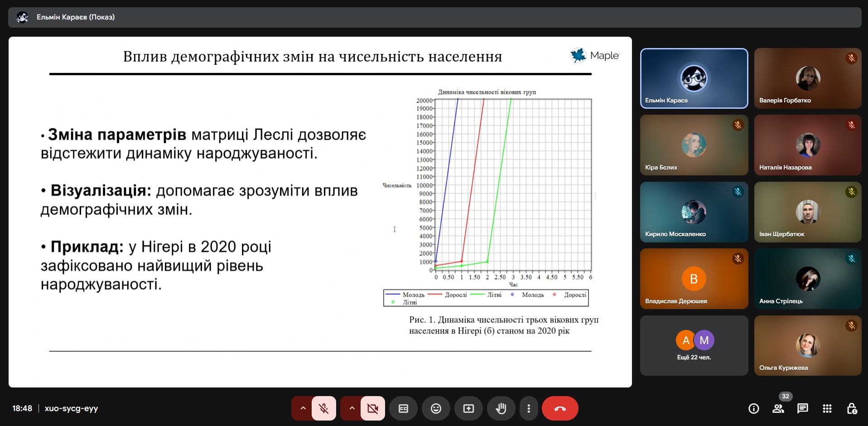Viewport: 868px width, 426px height.
Task: Click presenter avatar in top presentation bar
Action: (x=22, y=17)
